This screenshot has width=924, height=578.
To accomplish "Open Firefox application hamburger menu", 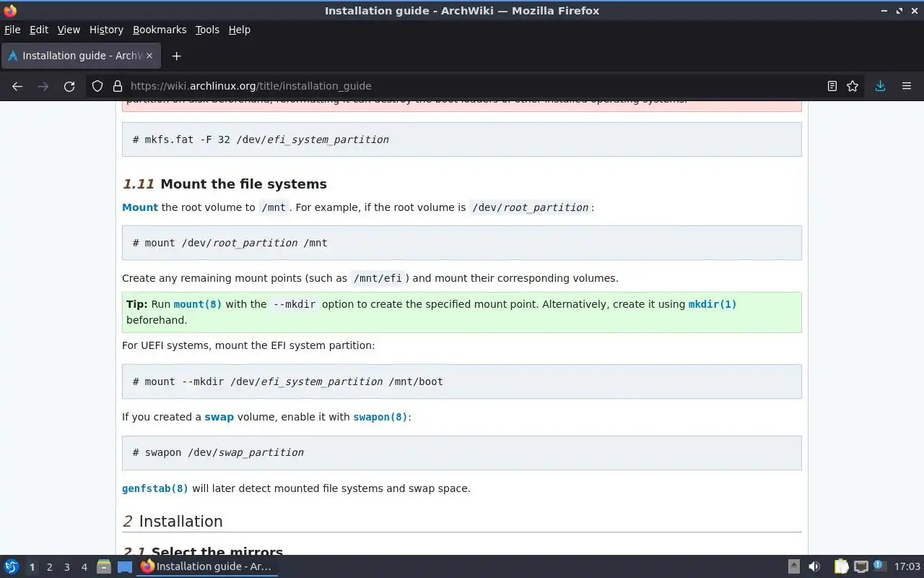I will (x=907, y=86).
